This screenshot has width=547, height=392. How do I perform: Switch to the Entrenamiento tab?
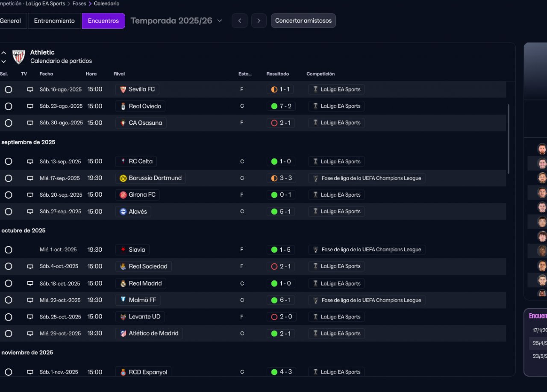pyautogui.click(x=54, y=21)
